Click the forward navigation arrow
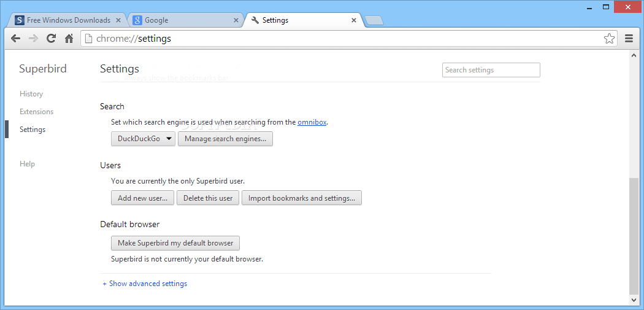 [x=33, y=39]
